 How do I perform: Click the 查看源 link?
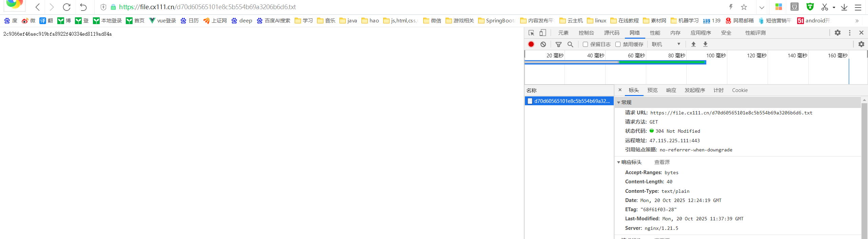coord(662,162)
